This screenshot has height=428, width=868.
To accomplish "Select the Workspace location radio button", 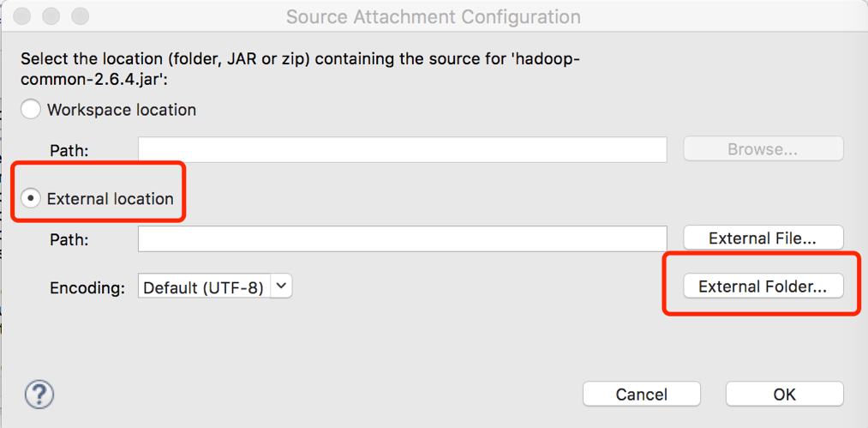I will pos(31,109).
